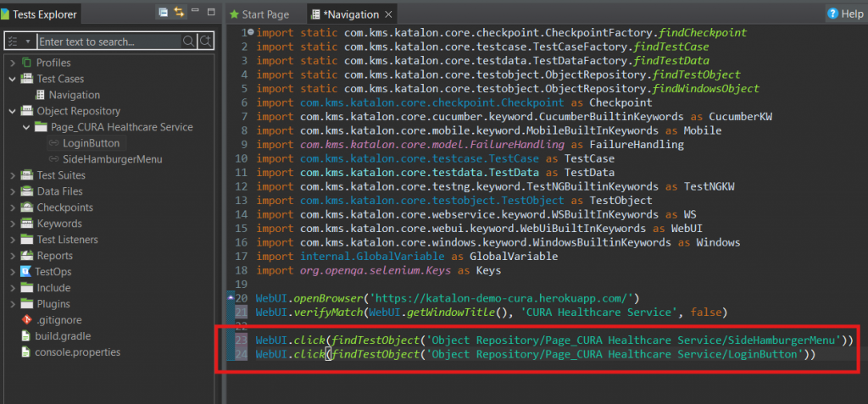Open the LoginButton test object
The width and height of the screenshot is (868, 404).
click(91, 143)
